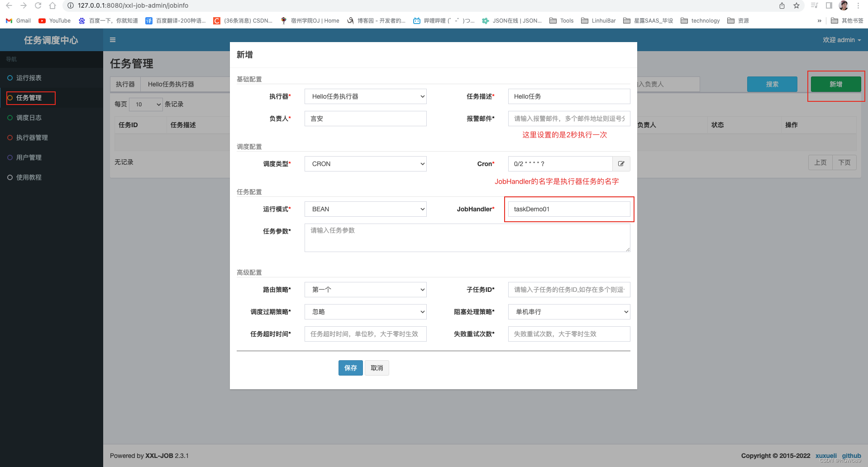Image resolution: width=868 pixels, height=467 pixels.
Task: Open the CSDN bookmark
Action: click(243, 21)
